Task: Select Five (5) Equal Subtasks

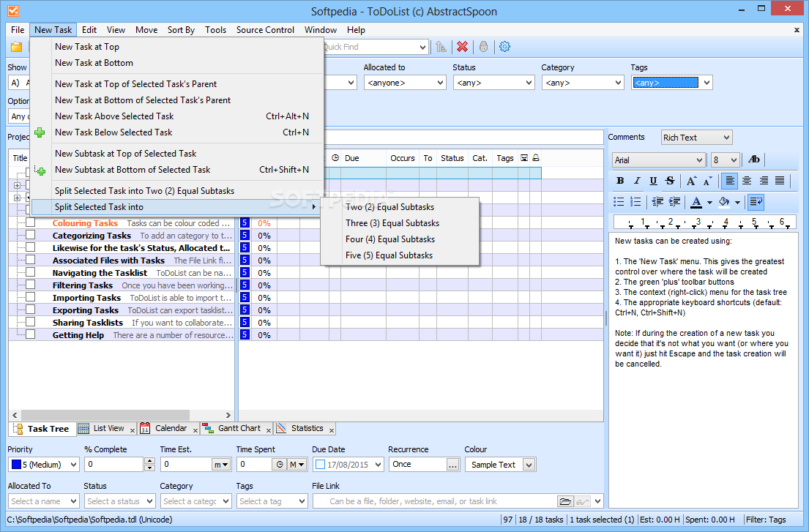Action: click(x=389, y=255)
